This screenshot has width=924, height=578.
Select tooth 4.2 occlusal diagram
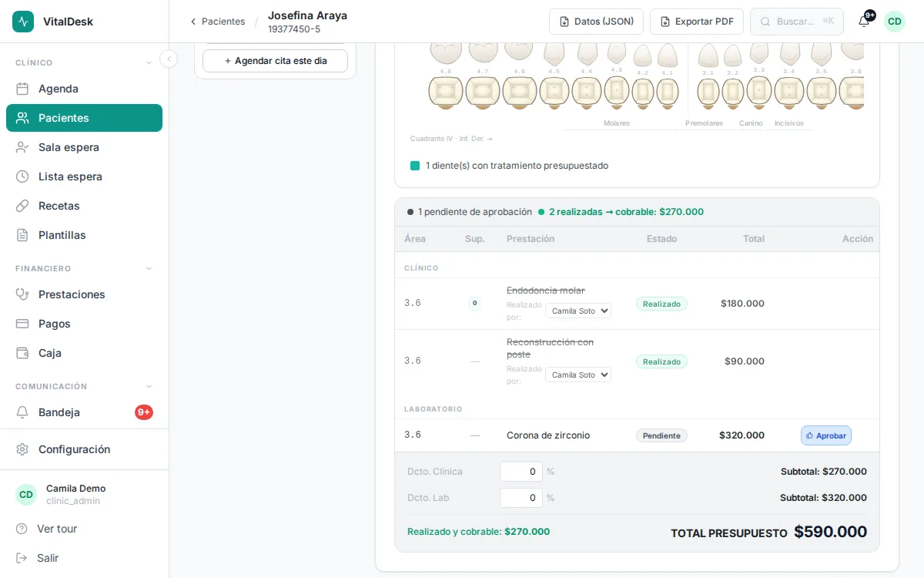[643, 92]
